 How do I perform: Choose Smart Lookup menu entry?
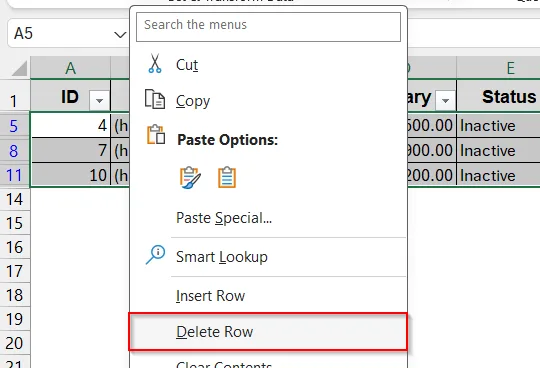coord(268,257)
